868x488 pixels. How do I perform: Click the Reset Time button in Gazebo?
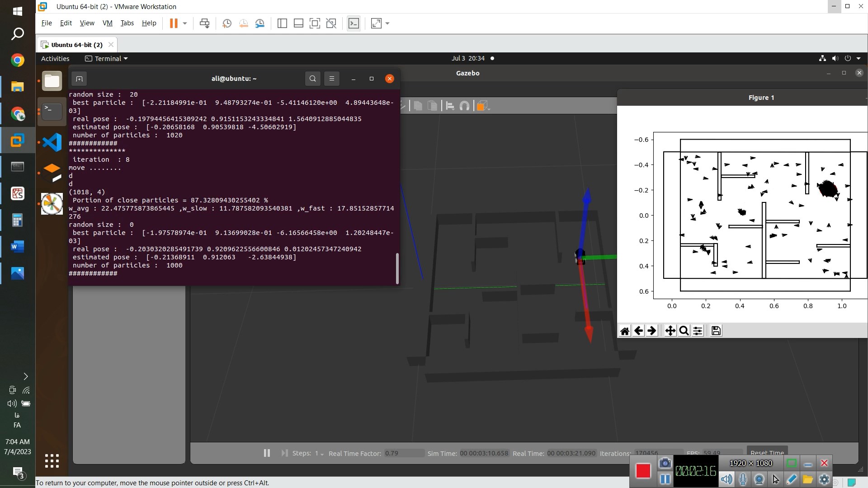coord(767,452)
